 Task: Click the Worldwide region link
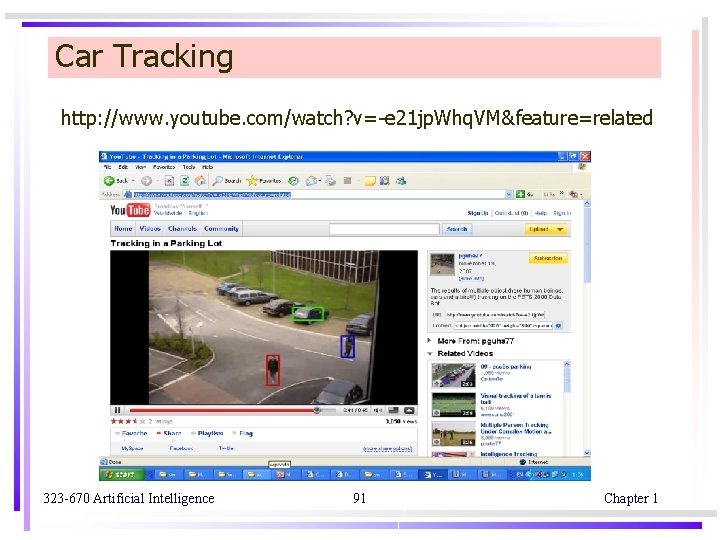coord(168,213)
